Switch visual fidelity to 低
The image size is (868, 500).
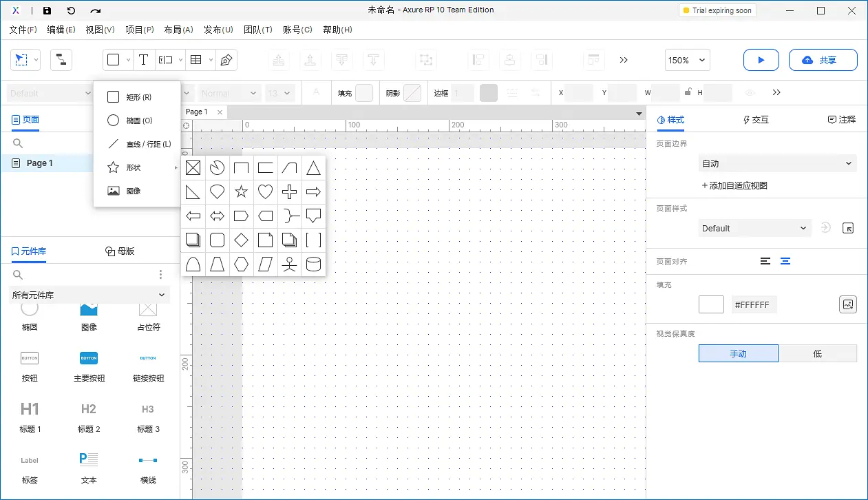[x=818, y=353]
